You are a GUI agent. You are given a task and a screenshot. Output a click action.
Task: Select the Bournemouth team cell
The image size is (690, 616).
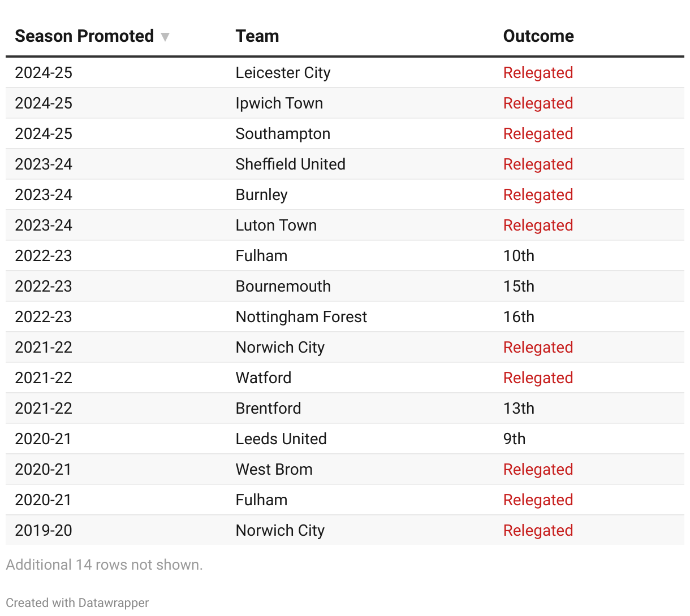coord(283,287)
